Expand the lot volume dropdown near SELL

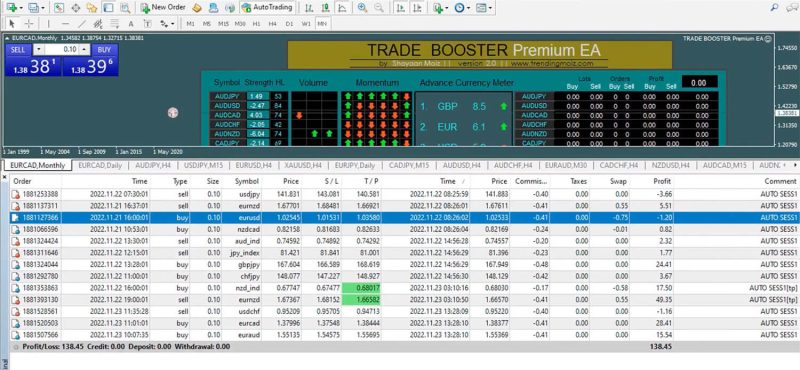pos(38,50)
